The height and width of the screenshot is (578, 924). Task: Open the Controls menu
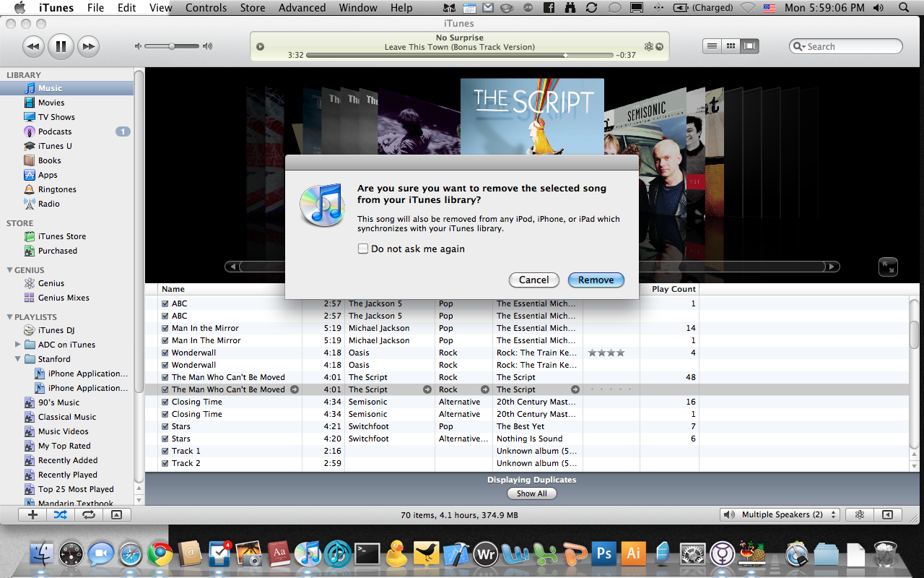point(206,8)
